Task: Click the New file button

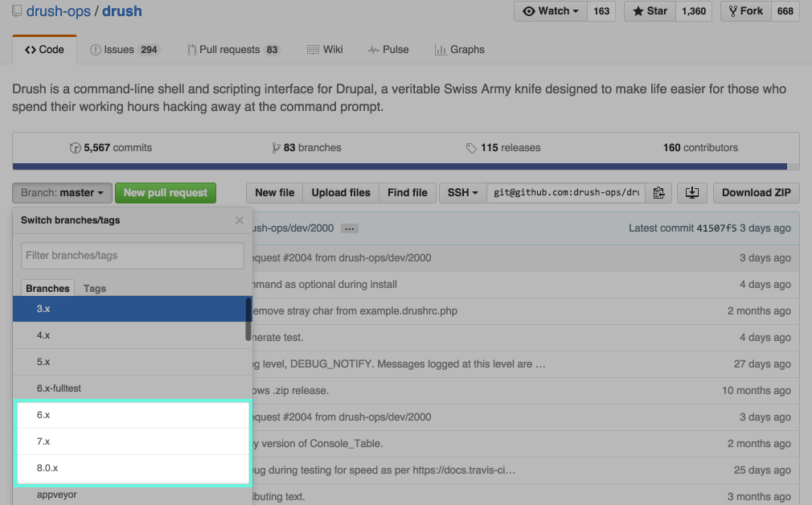Action: tap(274, 193)
